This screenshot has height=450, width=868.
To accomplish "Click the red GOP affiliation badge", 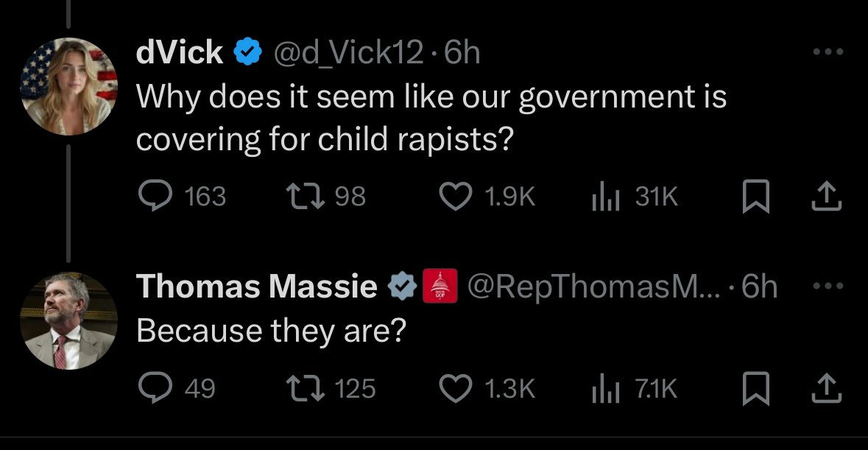I will click(440, 286).
